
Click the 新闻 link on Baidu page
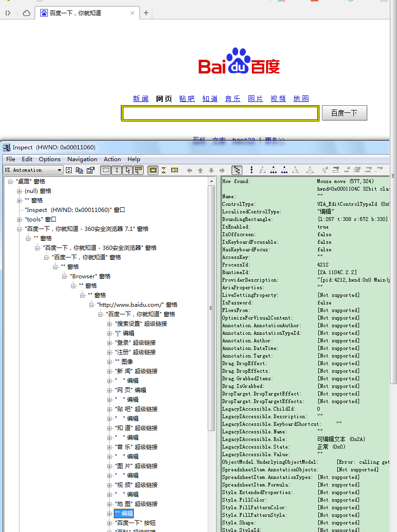pyautogui.click(x=141, y=99)
